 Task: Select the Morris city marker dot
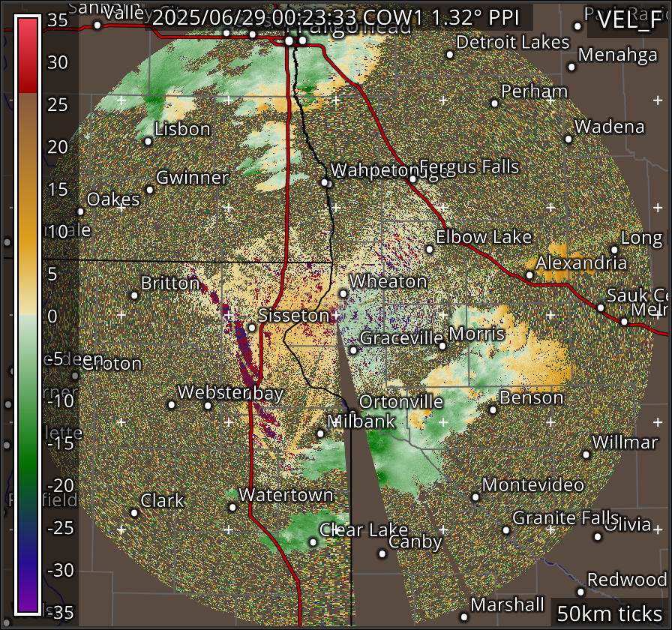pos(442,346)
